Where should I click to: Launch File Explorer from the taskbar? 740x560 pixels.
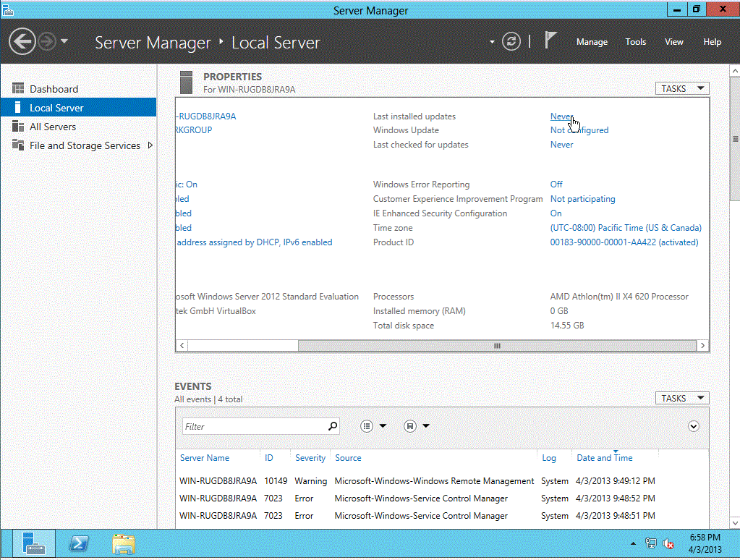[124, 544]
